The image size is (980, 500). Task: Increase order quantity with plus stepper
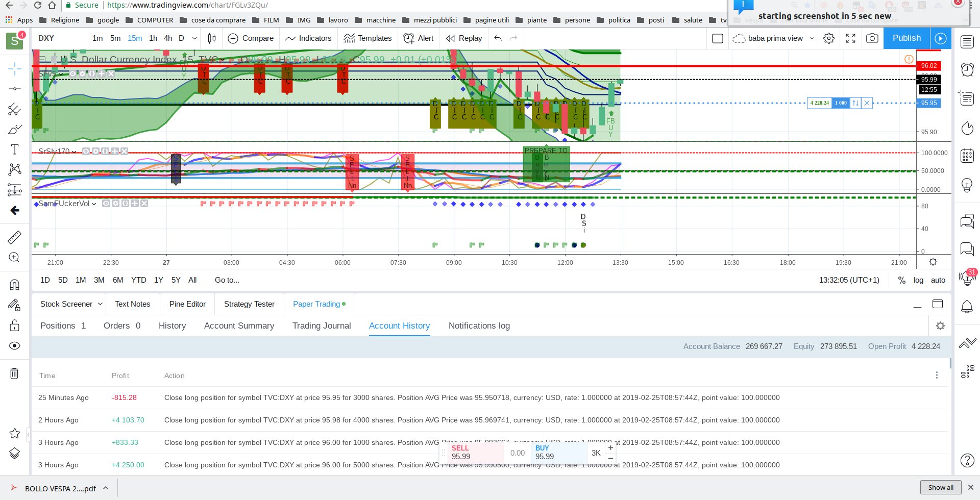pyautogui.click(x=610, y=447)
